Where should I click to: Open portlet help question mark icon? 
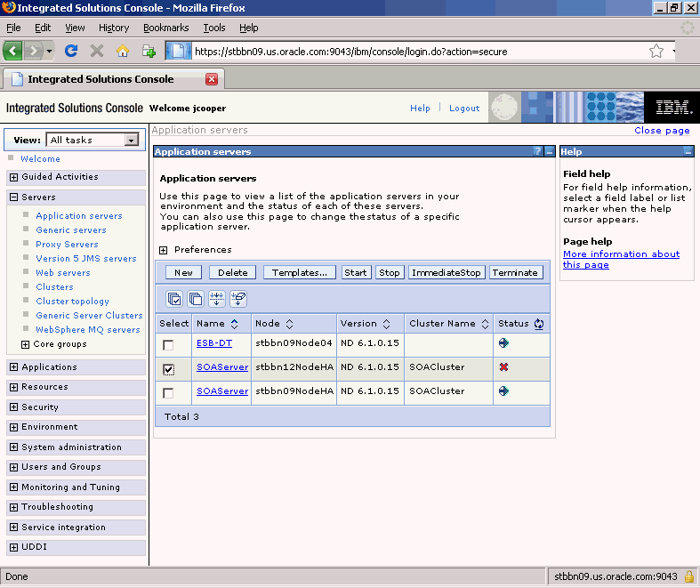[x=537, y=152]
